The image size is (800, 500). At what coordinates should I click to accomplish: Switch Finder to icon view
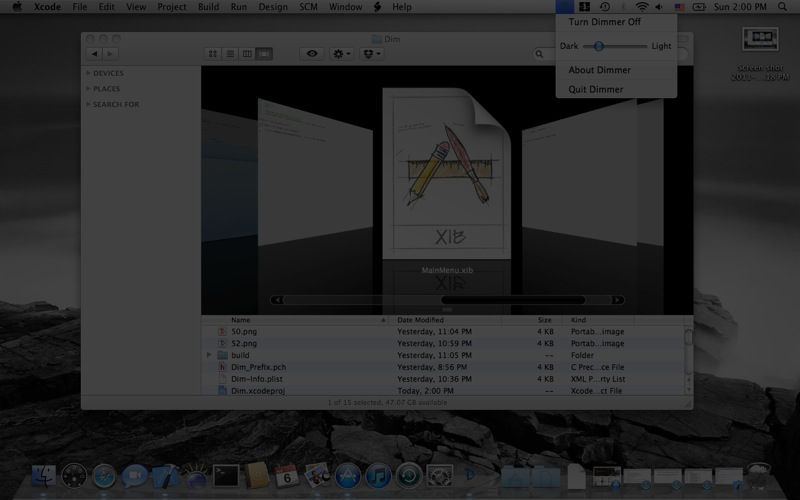pos(213,54)
